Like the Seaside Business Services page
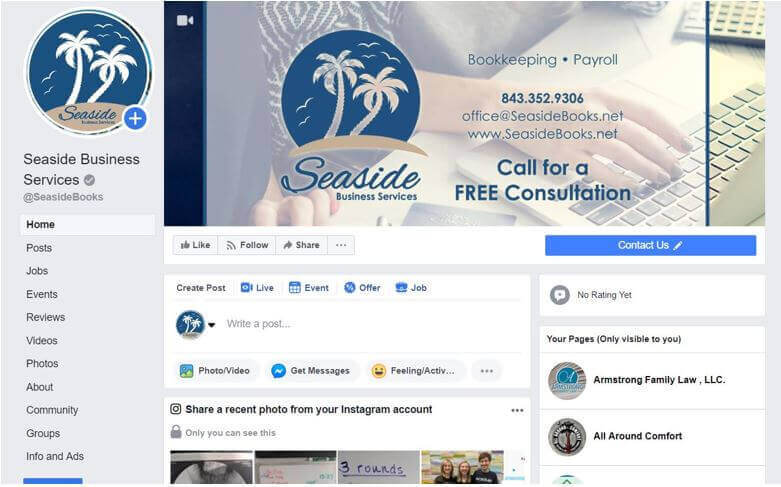 click(195, 245)
